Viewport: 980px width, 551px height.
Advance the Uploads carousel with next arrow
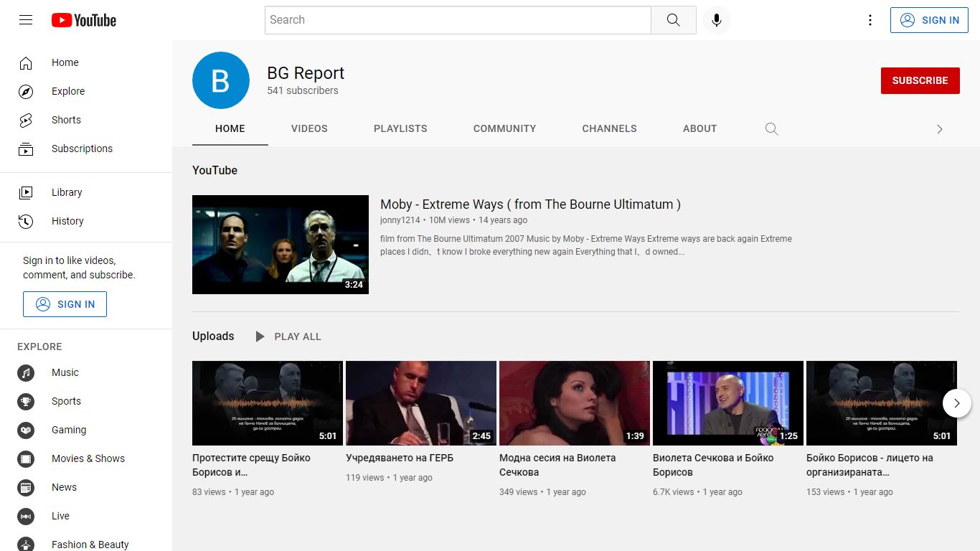point(957,403)
